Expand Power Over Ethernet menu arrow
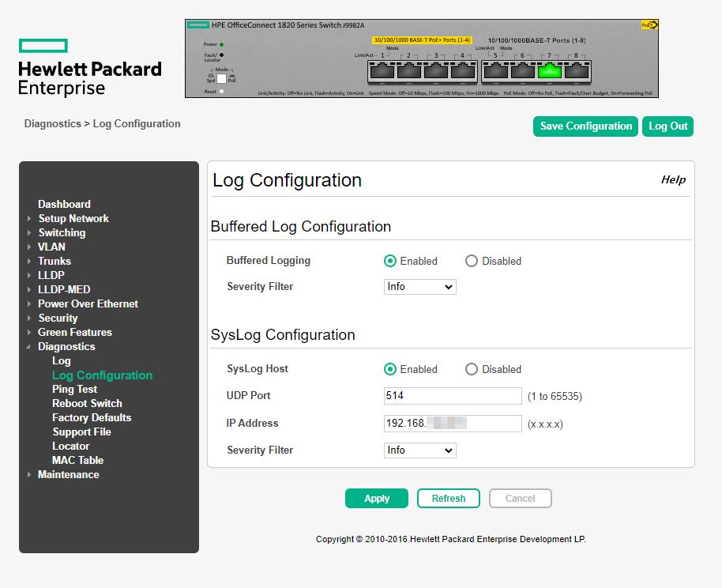The height and width of the screenshot is (588, 722). tap(29, 304)
